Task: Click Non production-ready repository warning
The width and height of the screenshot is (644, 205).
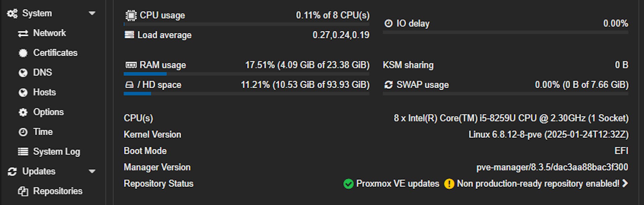Action: [x=538, y=183]
